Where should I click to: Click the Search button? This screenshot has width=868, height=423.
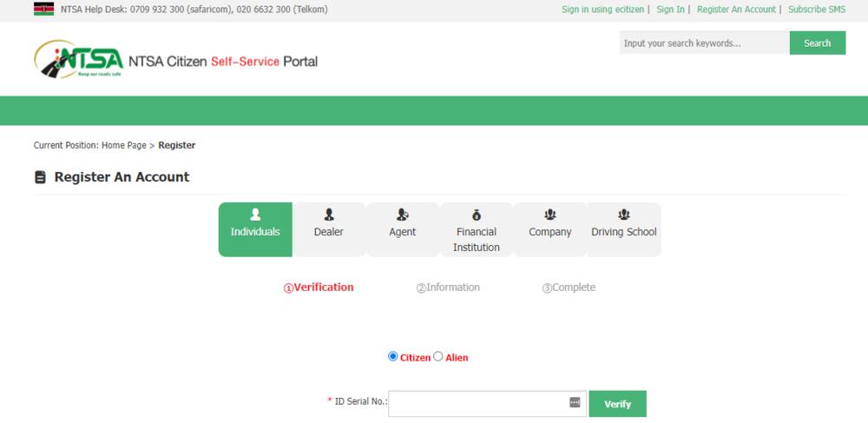818,43
